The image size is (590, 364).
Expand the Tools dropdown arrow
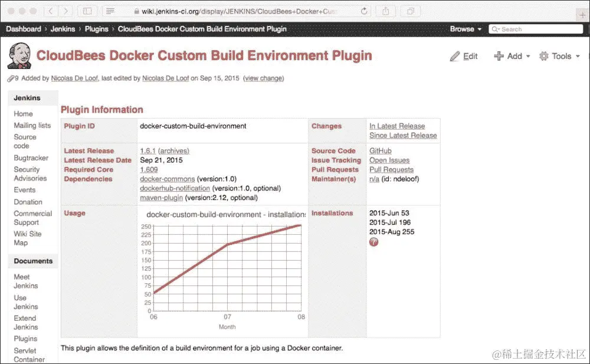578,57
